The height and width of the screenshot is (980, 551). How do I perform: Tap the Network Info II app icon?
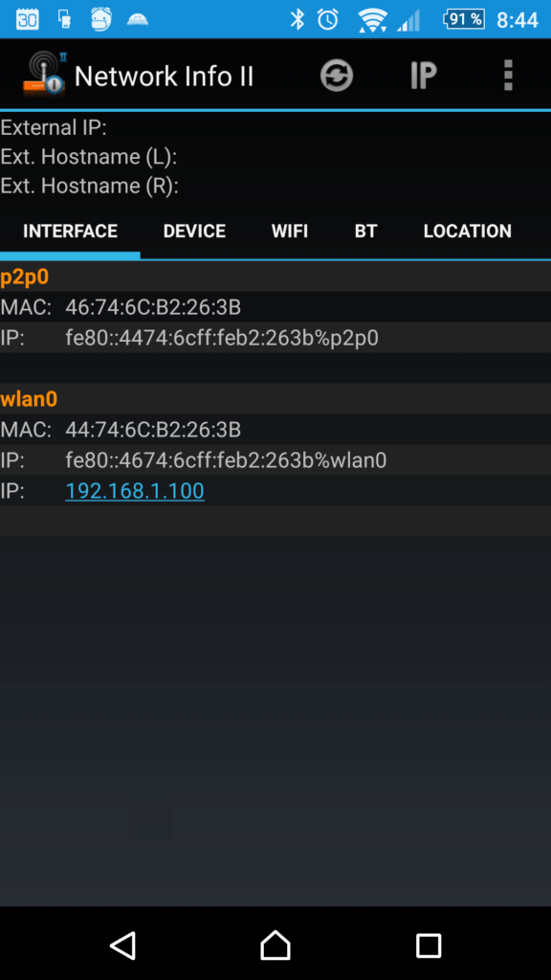pyautogui.click(x=44, y=75)
